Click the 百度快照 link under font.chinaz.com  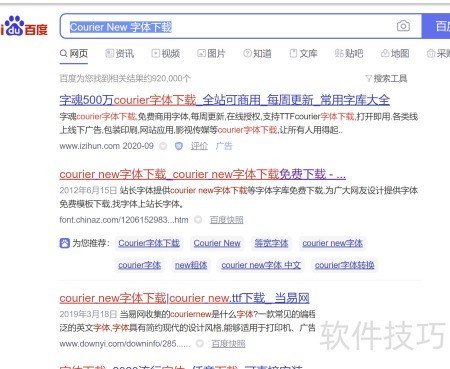(227, 220)
